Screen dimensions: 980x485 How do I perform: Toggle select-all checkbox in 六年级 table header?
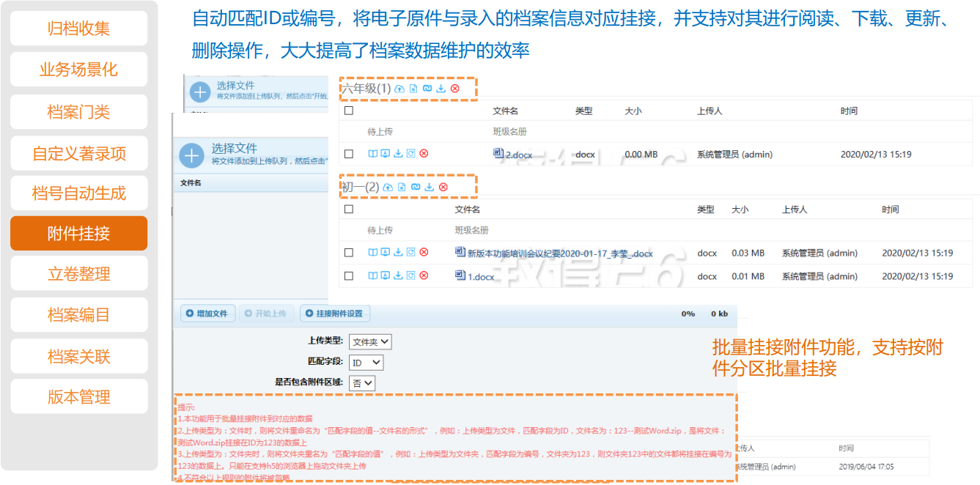pos(349,111)
